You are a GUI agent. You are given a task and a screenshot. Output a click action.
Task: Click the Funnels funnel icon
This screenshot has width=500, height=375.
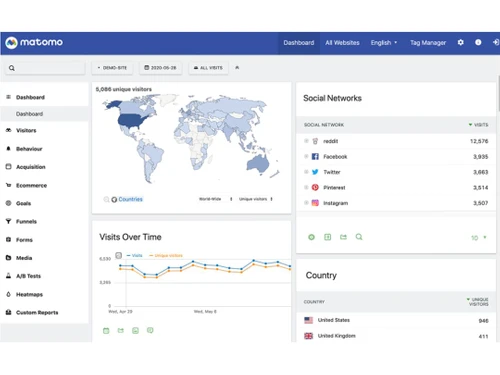9,221
